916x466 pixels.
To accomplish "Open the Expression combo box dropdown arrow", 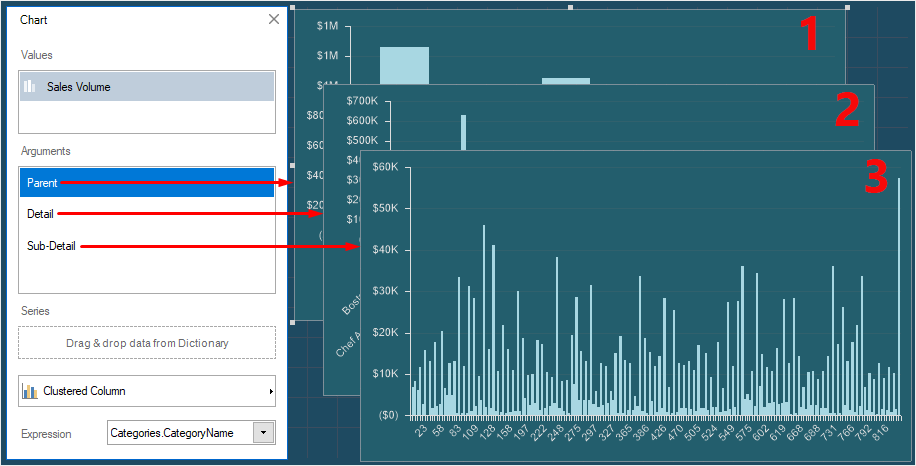I will coord(264,433).
